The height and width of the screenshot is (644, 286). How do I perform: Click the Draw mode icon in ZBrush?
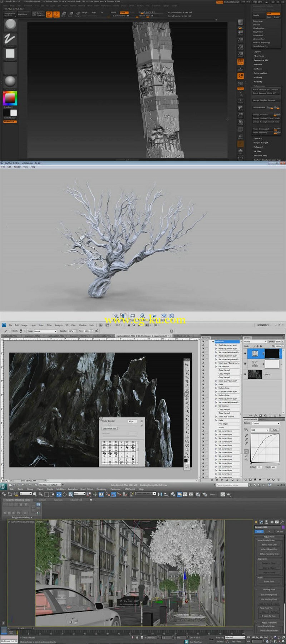pos(56,14)
